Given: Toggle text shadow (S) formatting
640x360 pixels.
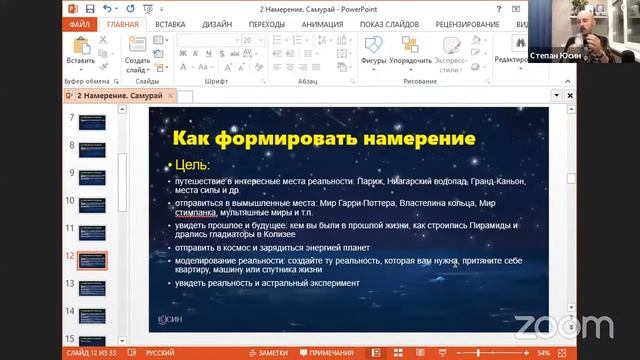Looking at the screenshot, I should [222, 53].
